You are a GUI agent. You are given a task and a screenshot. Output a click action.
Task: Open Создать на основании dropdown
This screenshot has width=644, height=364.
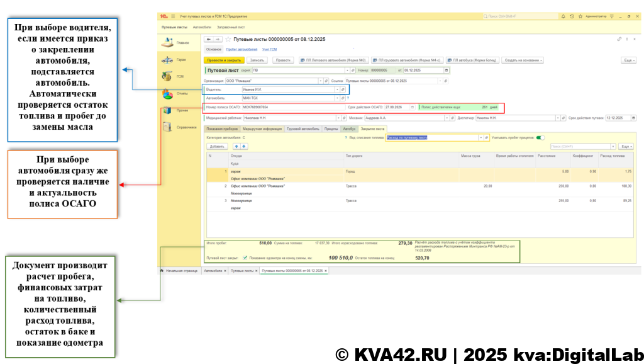(x=523, y=60)
